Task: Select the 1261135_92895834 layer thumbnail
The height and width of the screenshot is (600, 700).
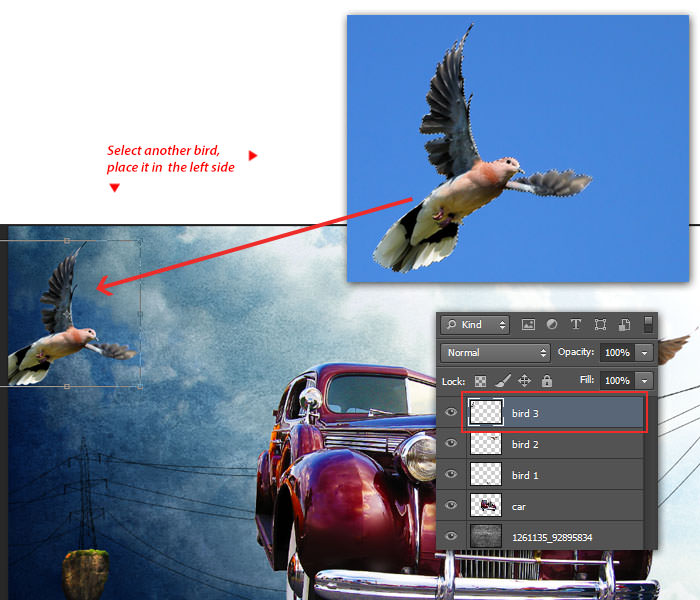Action: pos(486,536)
